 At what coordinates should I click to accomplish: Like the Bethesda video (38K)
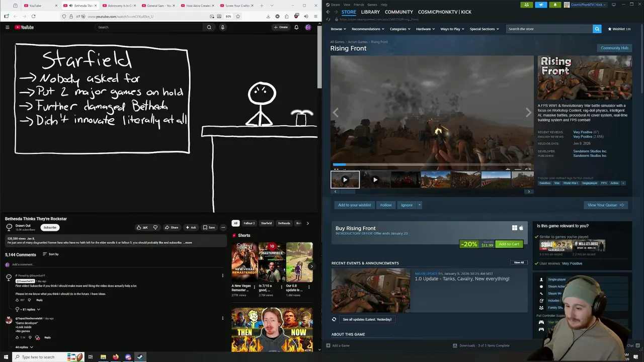[x=142, y=227]
